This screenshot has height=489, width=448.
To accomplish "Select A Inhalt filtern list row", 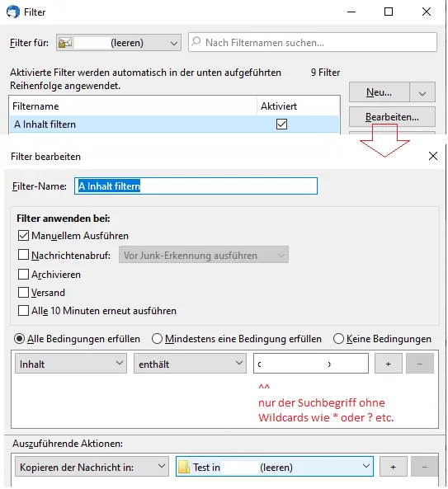I will pyautogui.click(x=174, y=125).
